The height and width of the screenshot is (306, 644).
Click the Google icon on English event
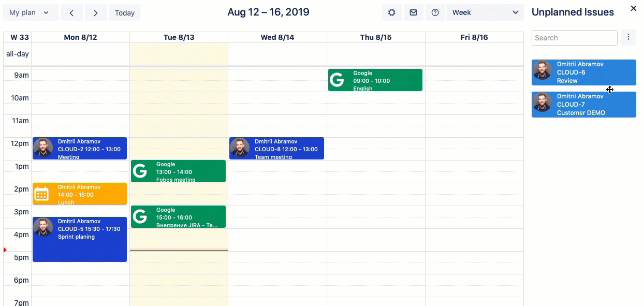[x=337, y=80]
